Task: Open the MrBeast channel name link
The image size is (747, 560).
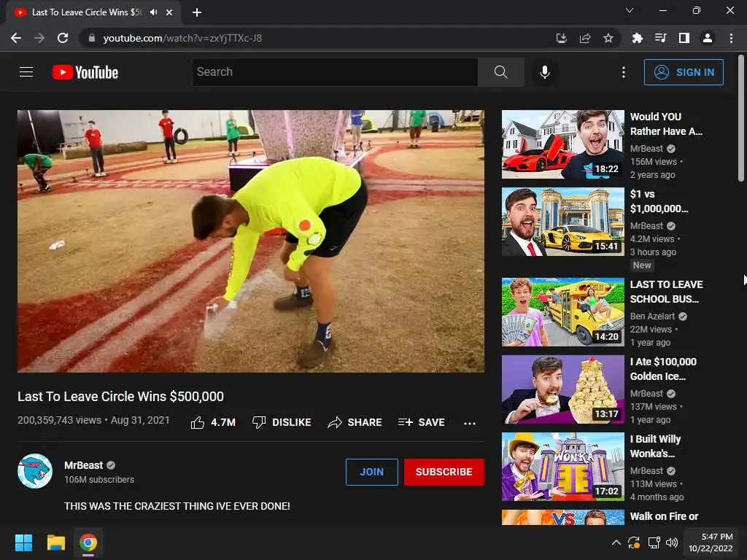Action: (83, 465)
